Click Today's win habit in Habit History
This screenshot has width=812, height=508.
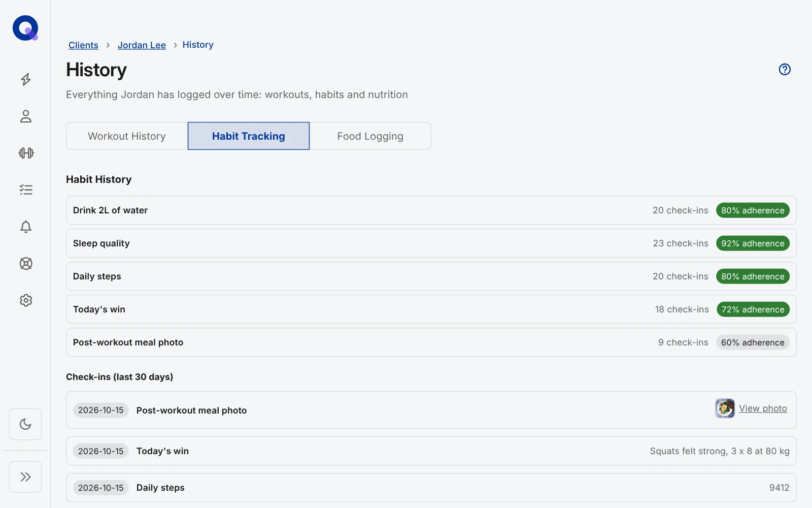point(431,309)
